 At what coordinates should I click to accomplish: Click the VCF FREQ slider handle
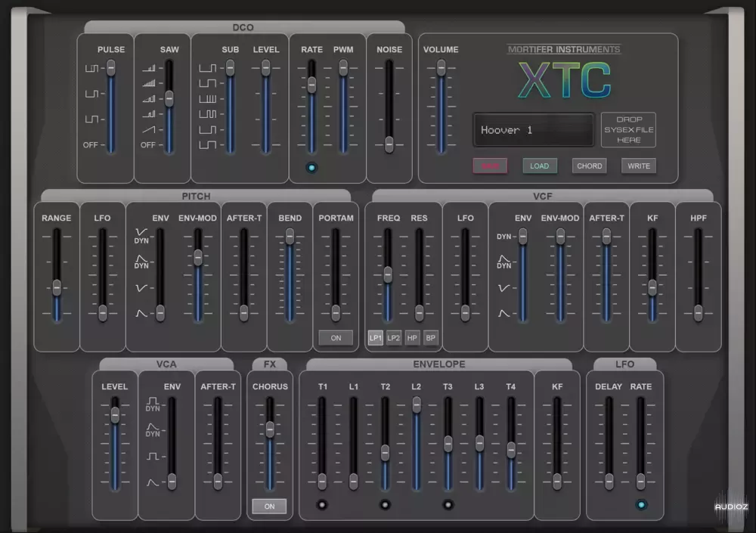(x=388, y=274)
